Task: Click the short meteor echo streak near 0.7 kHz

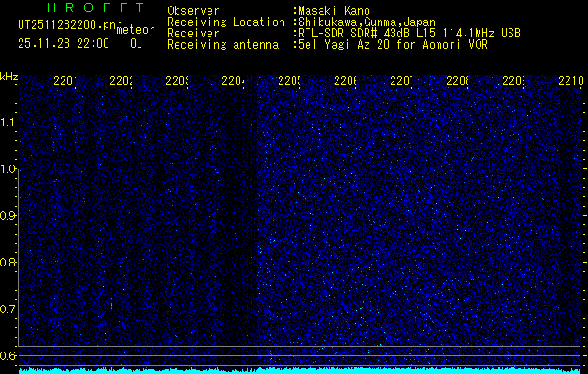Action: click(112, 304)
